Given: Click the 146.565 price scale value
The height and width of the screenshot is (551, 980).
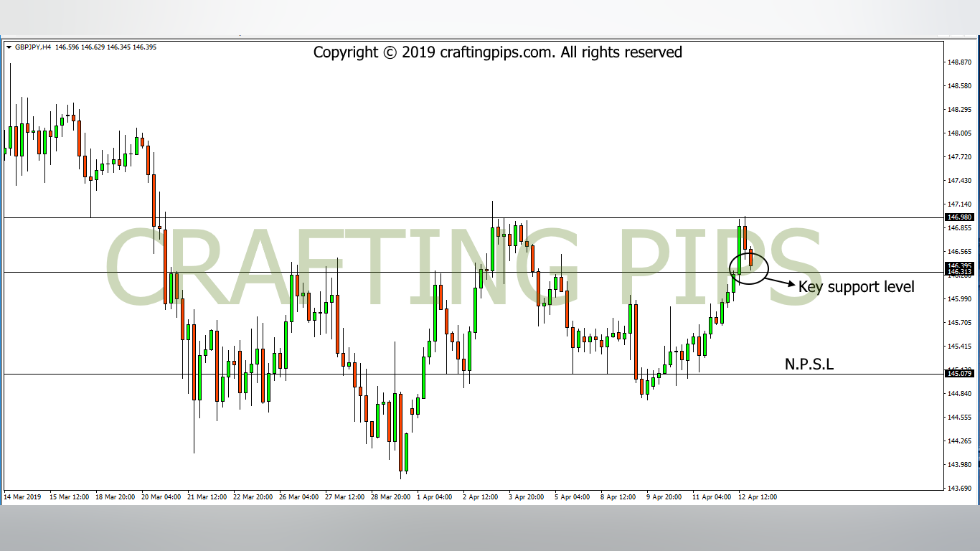Looking at the screenshot, I should [959, 252].
